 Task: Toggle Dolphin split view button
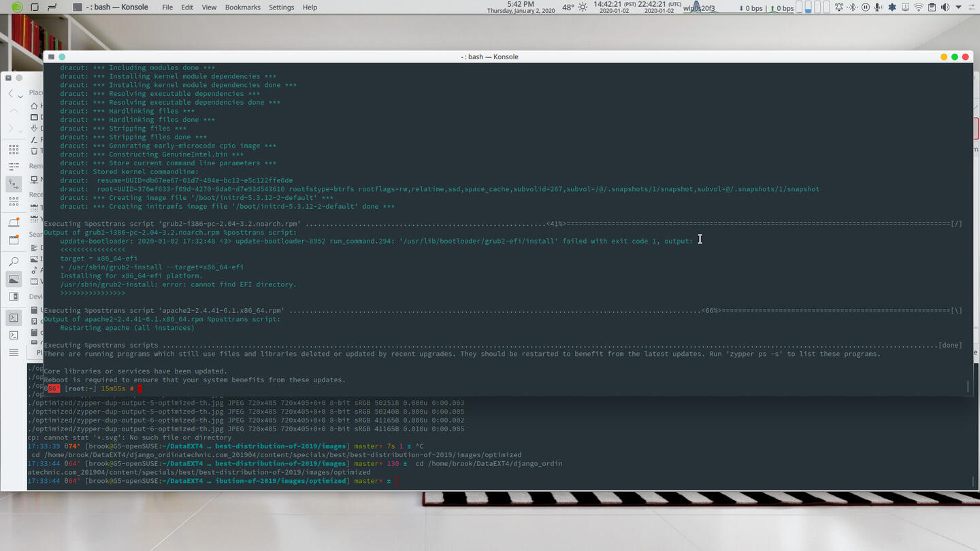(x=14, y=297)
